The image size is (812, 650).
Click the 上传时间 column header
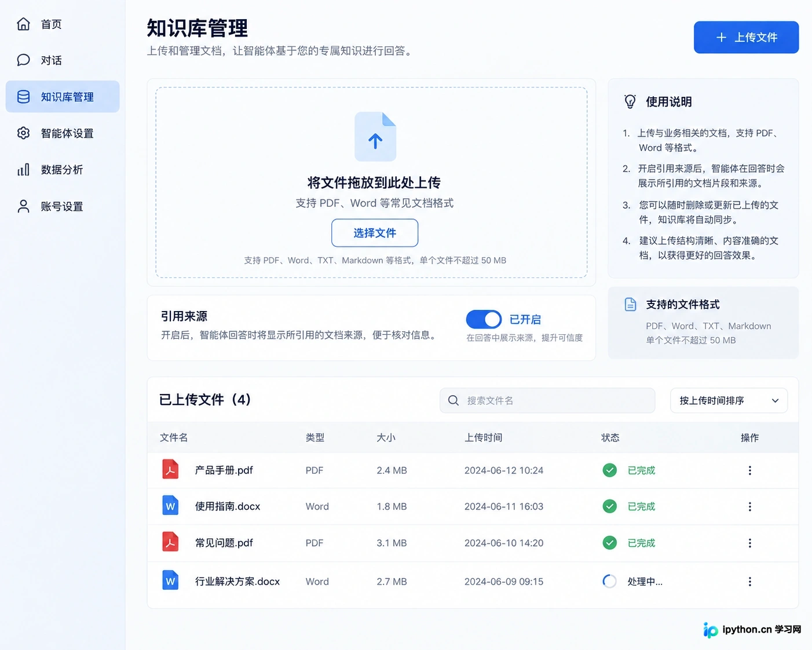point(483,437)
